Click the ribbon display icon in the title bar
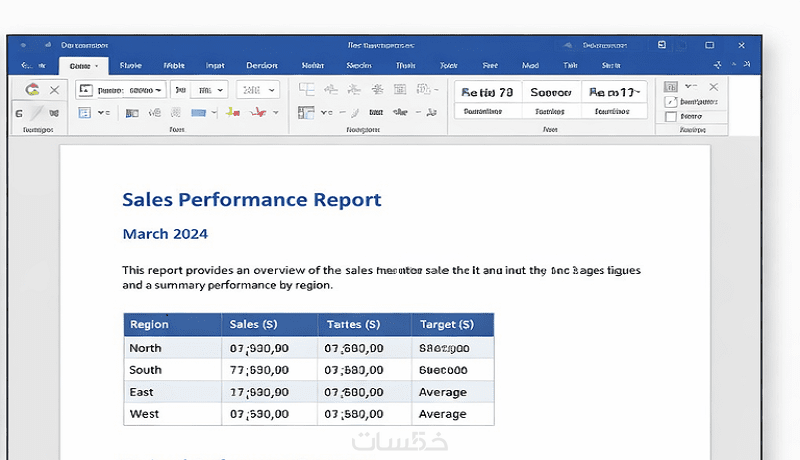The width and height of the screenshot is (800, 460). coord(662,45)
